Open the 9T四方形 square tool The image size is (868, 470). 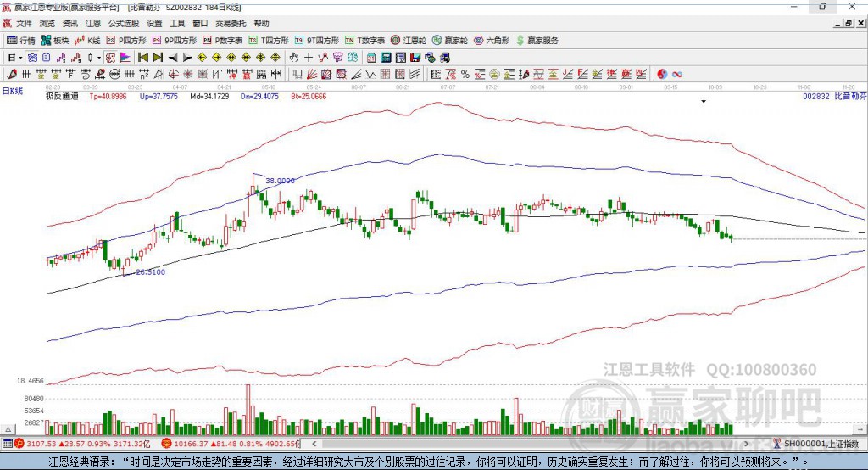[x=317, y=41]
